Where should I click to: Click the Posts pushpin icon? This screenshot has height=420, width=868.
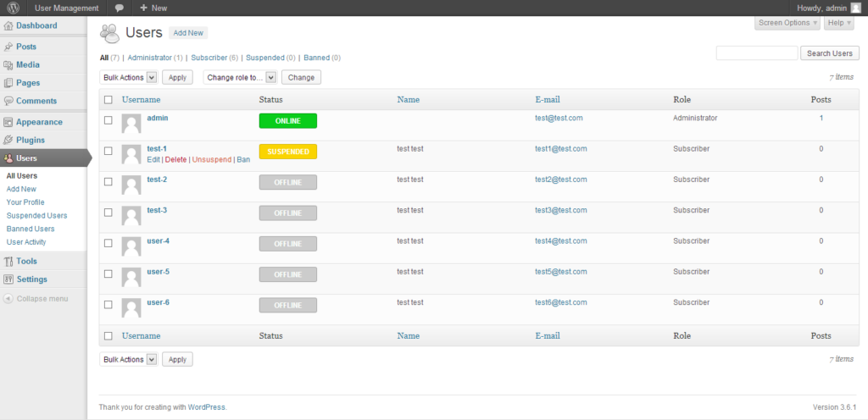pos(8,47)
